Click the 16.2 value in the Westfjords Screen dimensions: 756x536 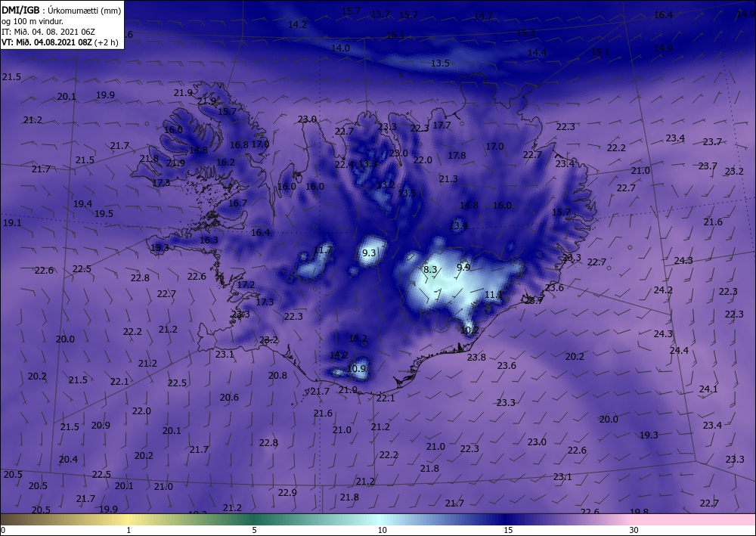tap(225, 162)
